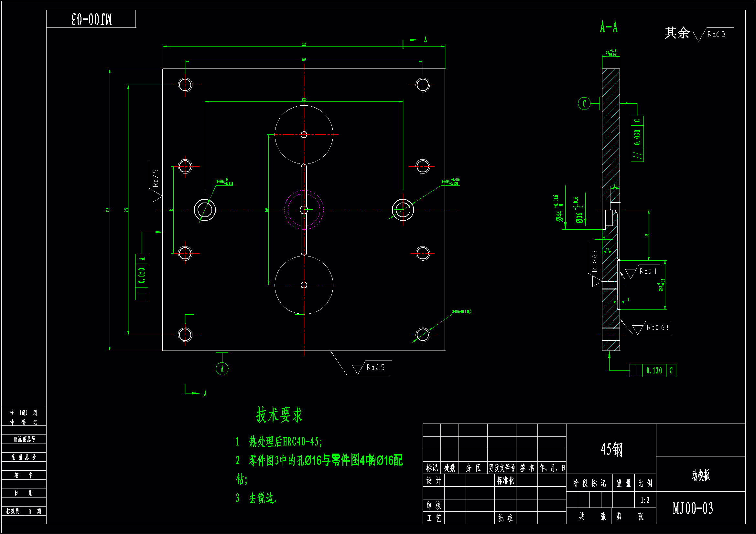Click the mirrored MJ00-03 label at top-left
Viewport: 756px width, 534px height.
click(x=92, y=19)
